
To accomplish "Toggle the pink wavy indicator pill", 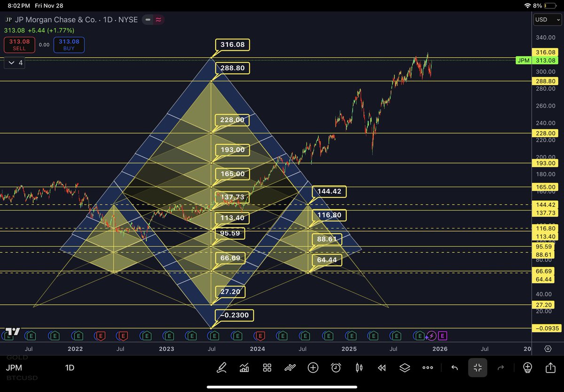I will pyautogui.click(x=159, y=20).
